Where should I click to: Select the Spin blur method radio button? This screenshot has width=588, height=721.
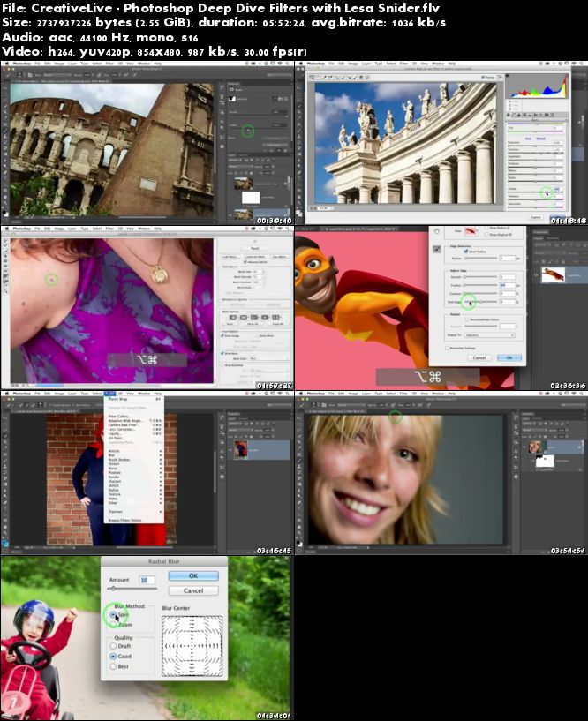tap(113, 614)
